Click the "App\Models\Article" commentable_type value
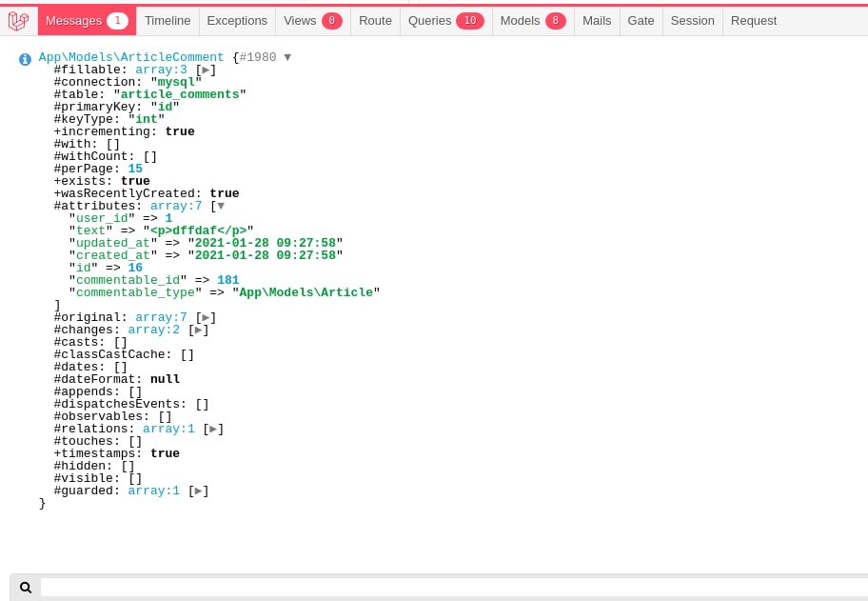The image size is (868, 601). pos(306,292)
